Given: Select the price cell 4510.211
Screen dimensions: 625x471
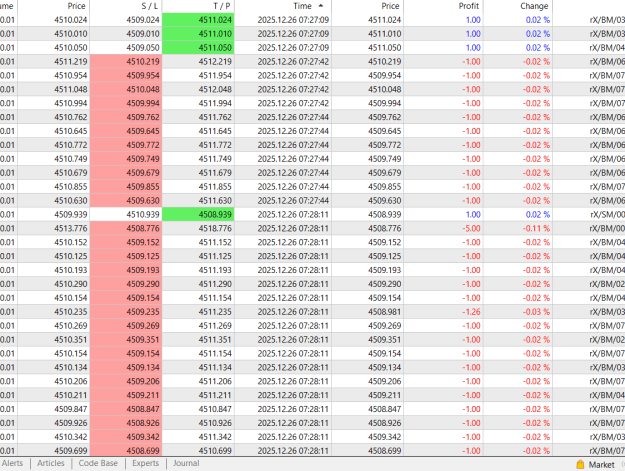Looking at the screenshot, I should (54, 395).
